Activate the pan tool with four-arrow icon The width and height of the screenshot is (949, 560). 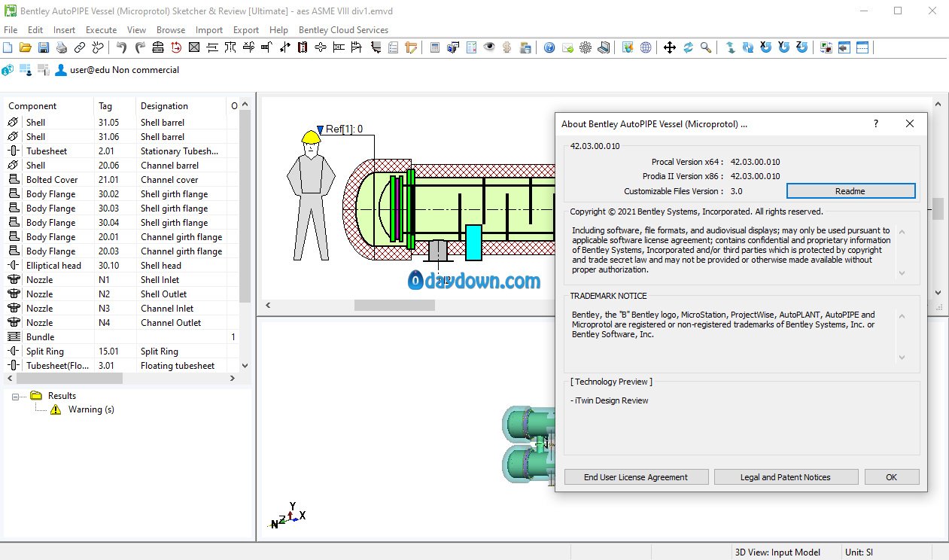pos(670,47)
